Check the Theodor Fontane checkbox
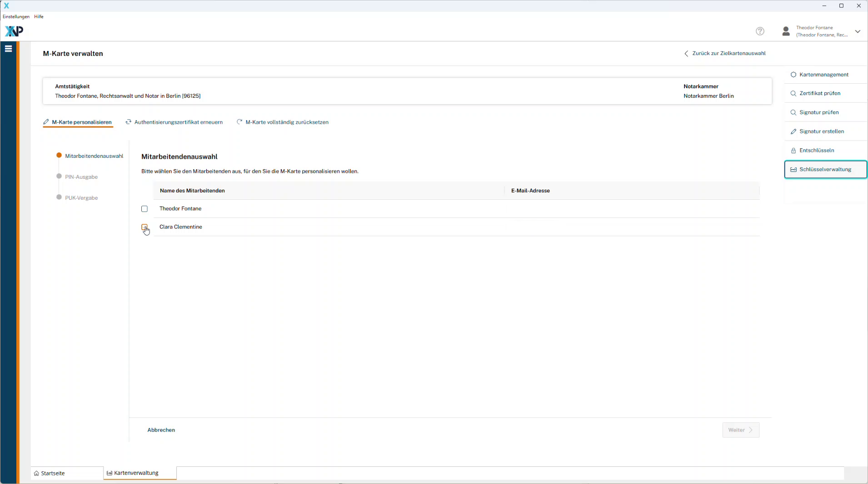The height and width of the screenshot is (484, 868). (145, 209)
